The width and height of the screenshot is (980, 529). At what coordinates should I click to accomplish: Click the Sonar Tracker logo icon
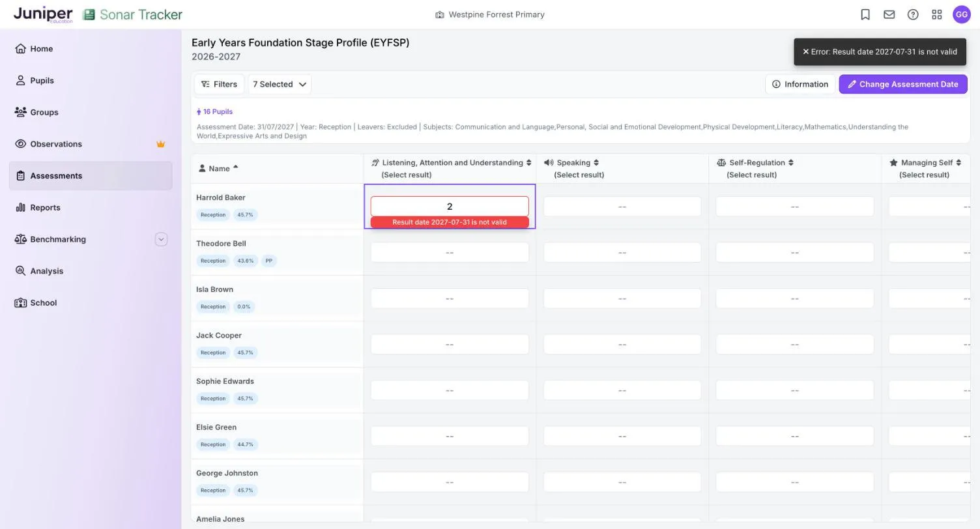click(89, 14)
